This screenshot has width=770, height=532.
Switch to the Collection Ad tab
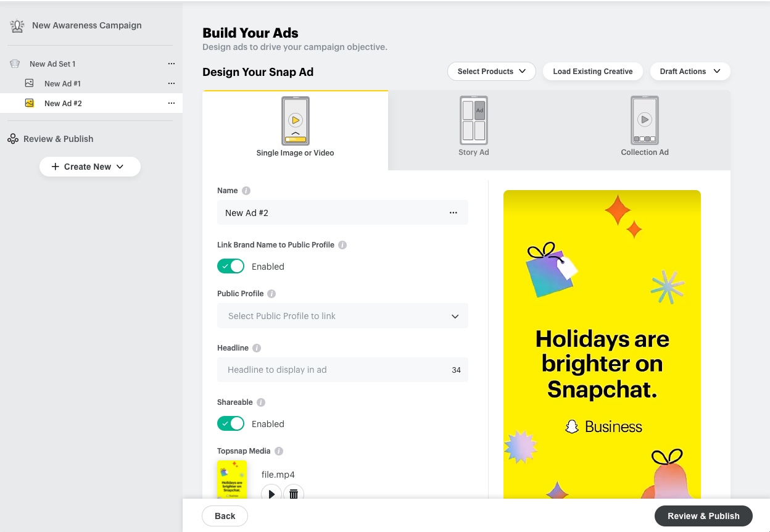pos(645,130)
